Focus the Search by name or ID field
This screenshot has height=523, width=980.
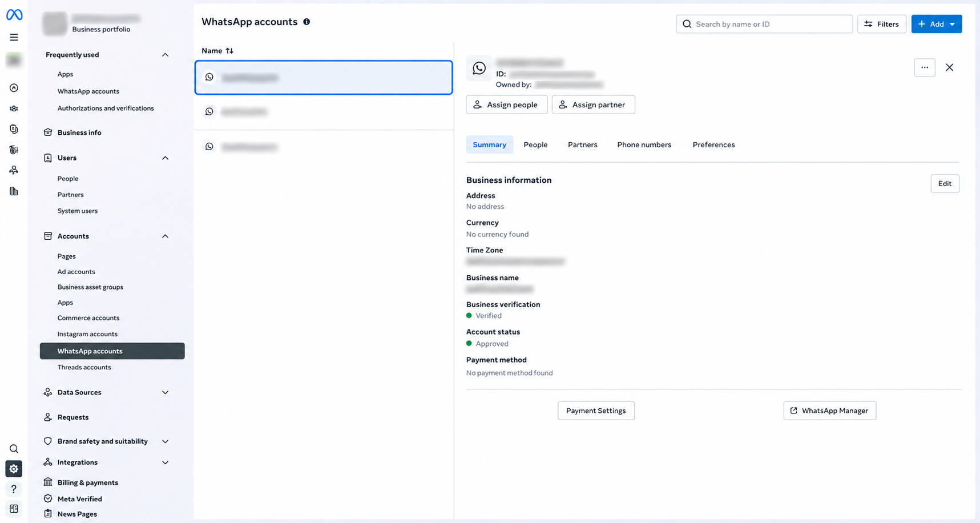coord(764,24)
